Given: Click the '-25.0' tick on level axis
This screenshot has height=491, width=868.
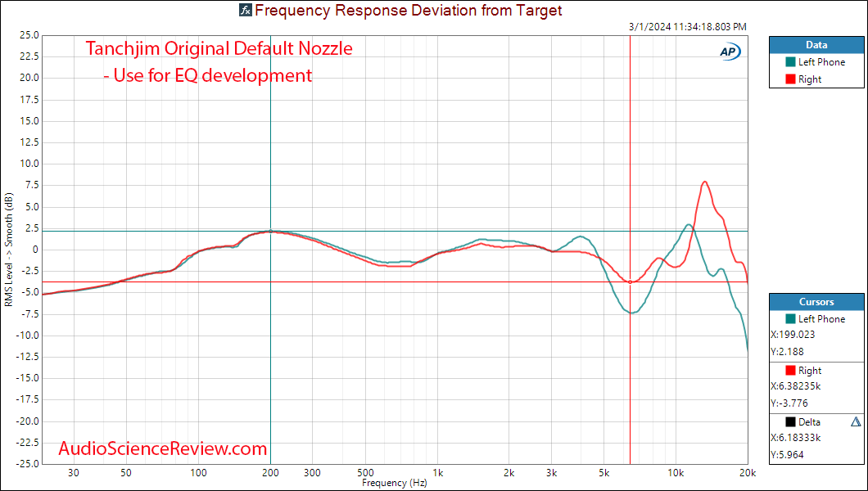Looking at the screenshot, I should pos(27,464).
